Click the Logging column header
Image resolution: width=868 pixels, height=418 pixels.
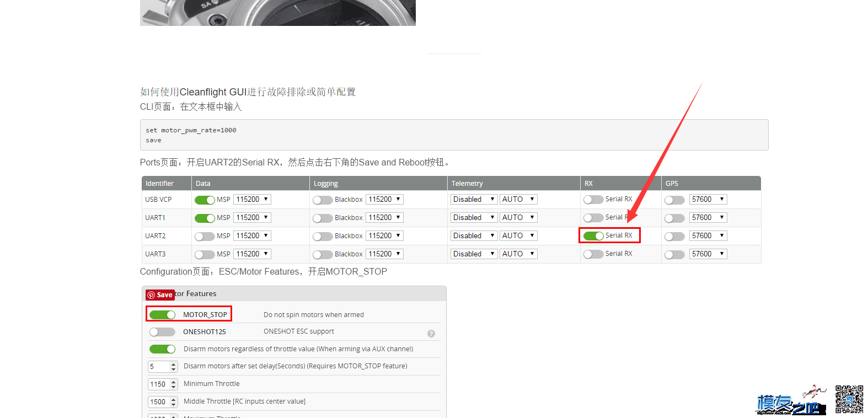tap(379, 183)
